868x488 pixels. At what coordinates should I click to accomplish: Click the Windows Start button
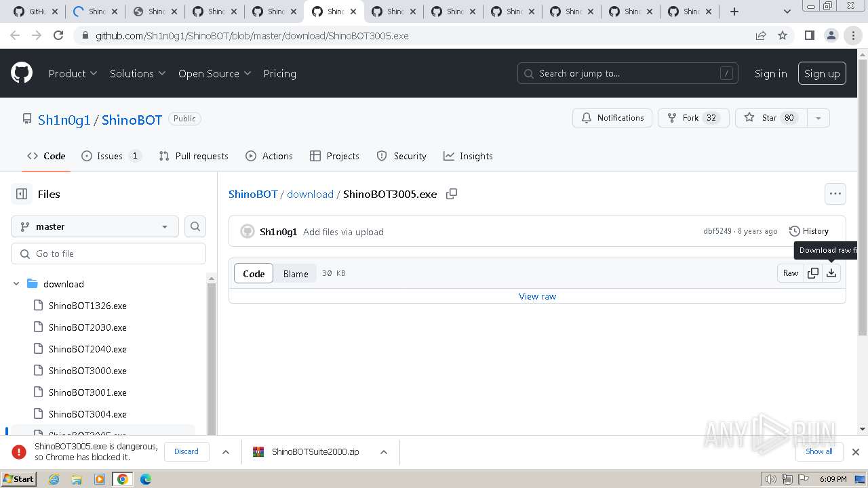point(18,479)
